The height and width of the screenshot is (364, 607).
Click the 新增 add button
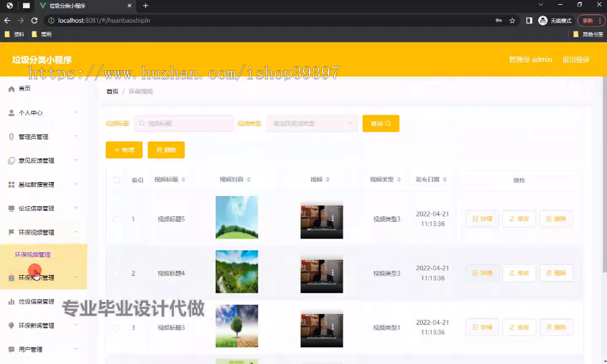click(124, 150)
